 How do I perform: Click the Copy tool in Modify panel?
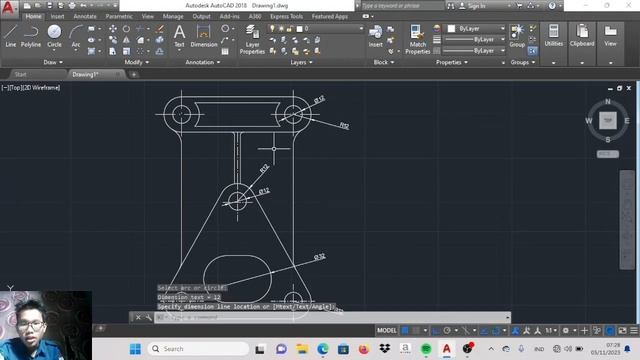113,40
